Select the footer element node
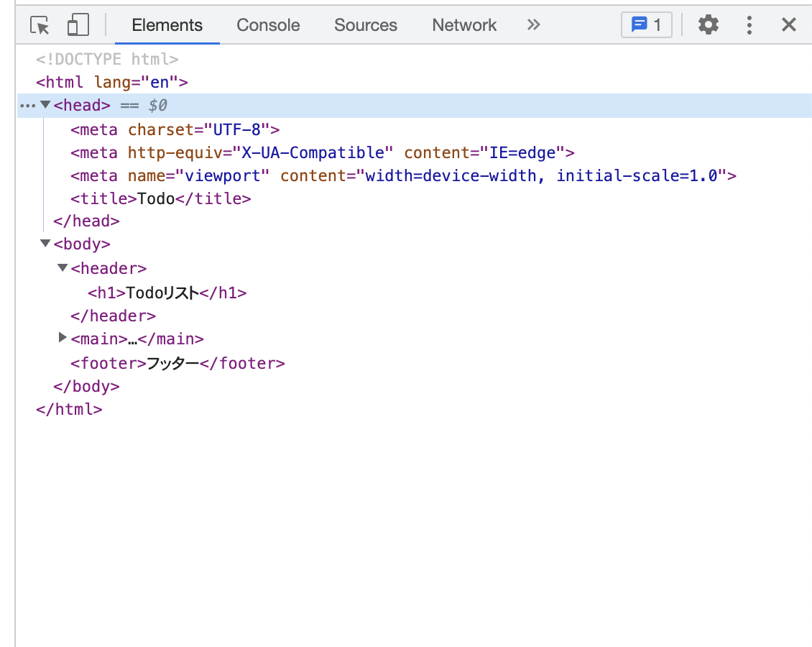 177,364
